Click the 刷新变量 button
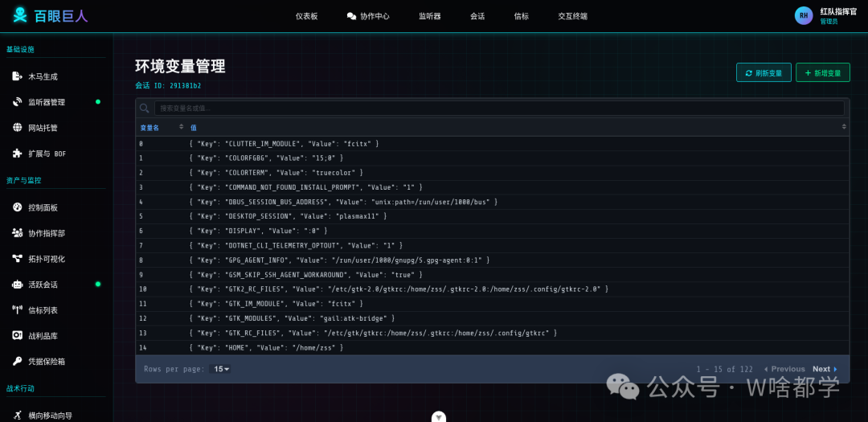Screen dimensions: 868x422 (764, 72)
